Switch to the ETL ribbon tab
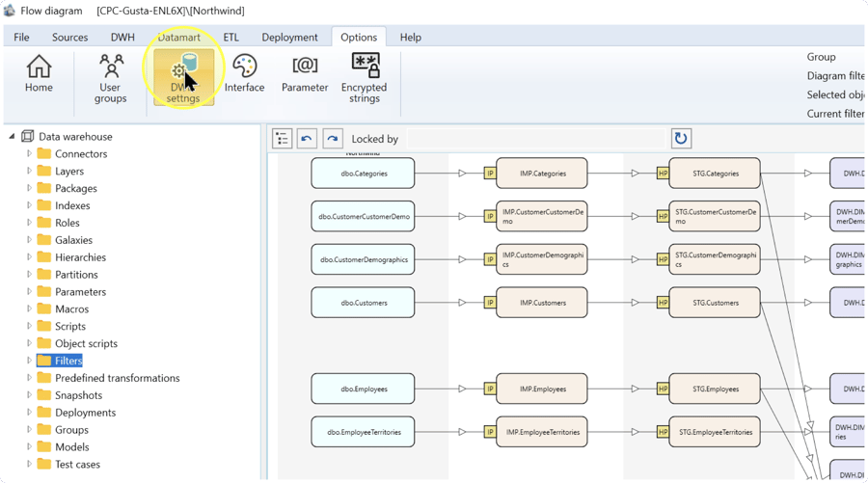 [231, 37]
